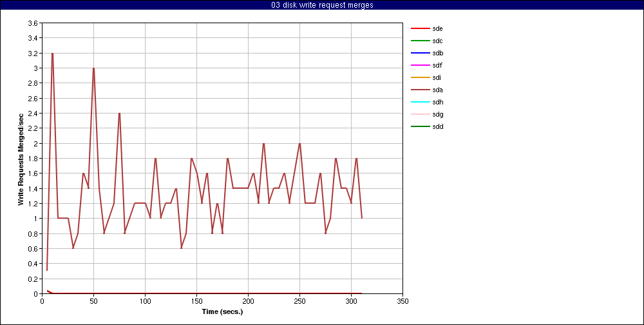The image size is (644, 325).
Task: Click the 'Write Requests Merged/sec' y-axis label
Action: point(20,159)
